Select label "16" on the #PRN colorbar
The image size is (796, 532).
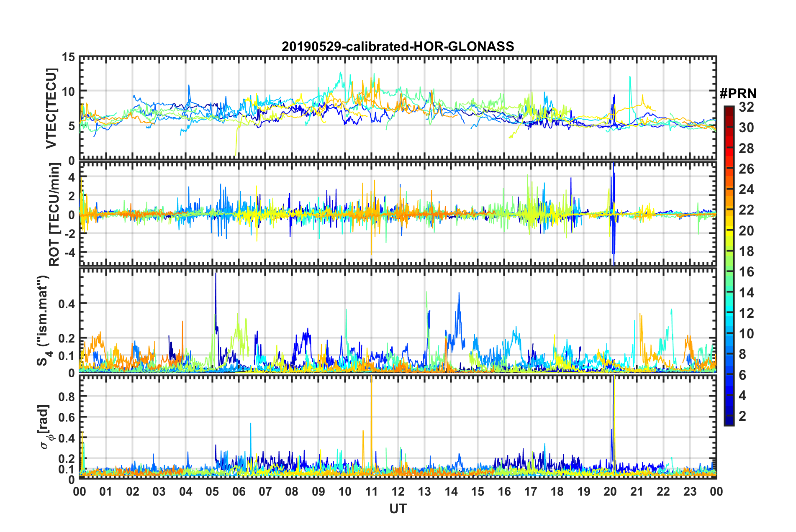pyautogui.click(x=746, y=272)
